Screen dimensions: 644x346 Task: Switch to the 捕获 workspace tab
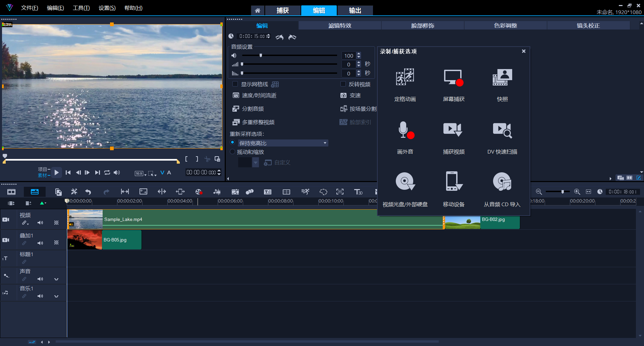click(x=282, y=10)
